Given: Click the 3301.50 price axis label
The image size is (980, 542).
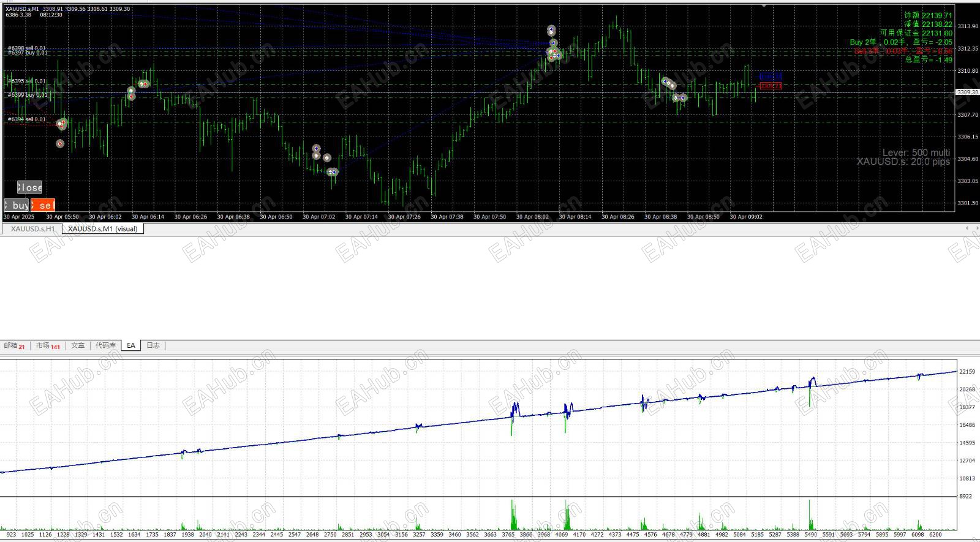Looking at the screenshot, I should (968, 203).
